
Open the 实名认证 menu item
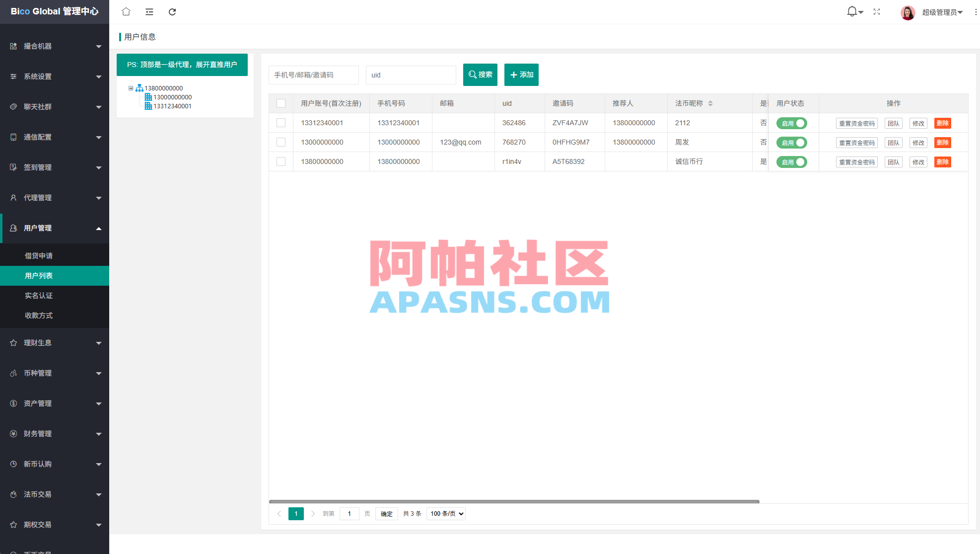(39, 295)
